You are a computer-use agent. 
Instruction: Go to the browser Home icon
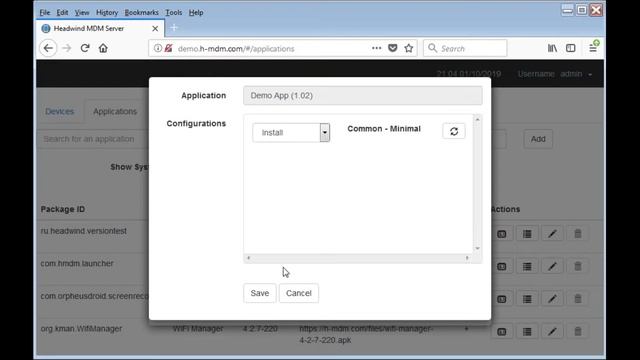pos(103,48)
